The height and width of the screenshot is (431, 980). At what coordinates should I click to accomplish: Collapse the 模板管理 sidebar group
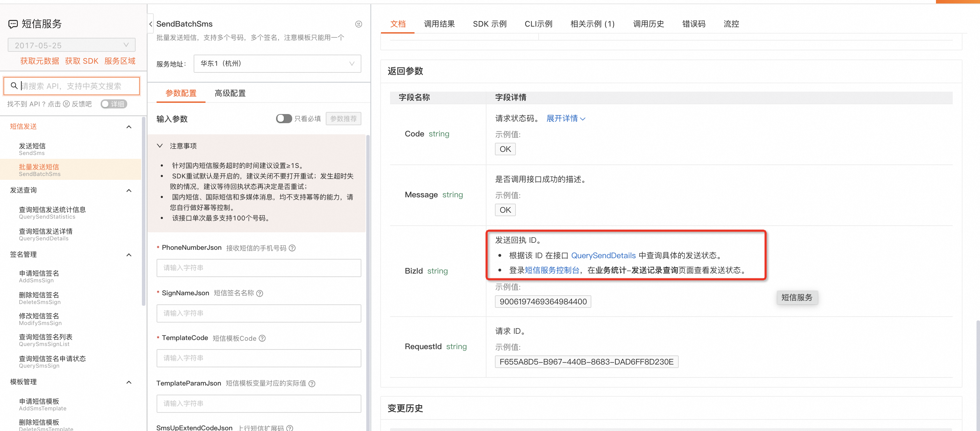(x=129, y=382)
